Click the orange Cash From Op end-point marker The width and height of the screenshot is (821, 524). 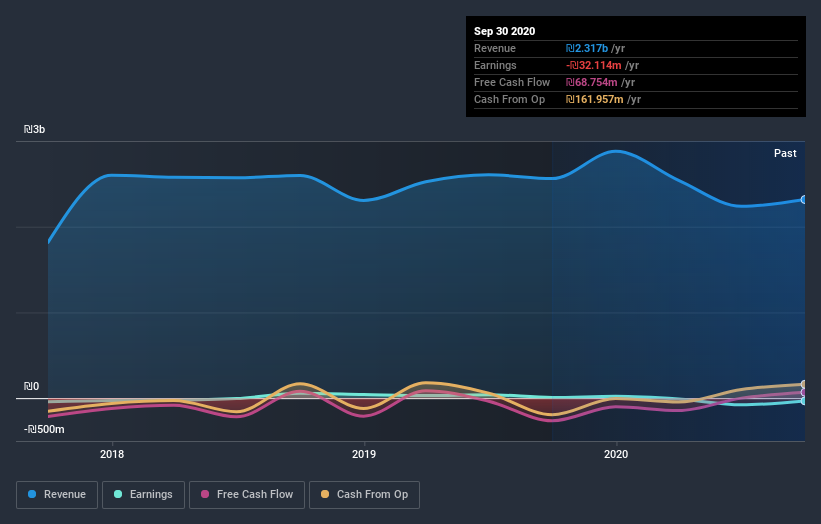click(804, 384)
